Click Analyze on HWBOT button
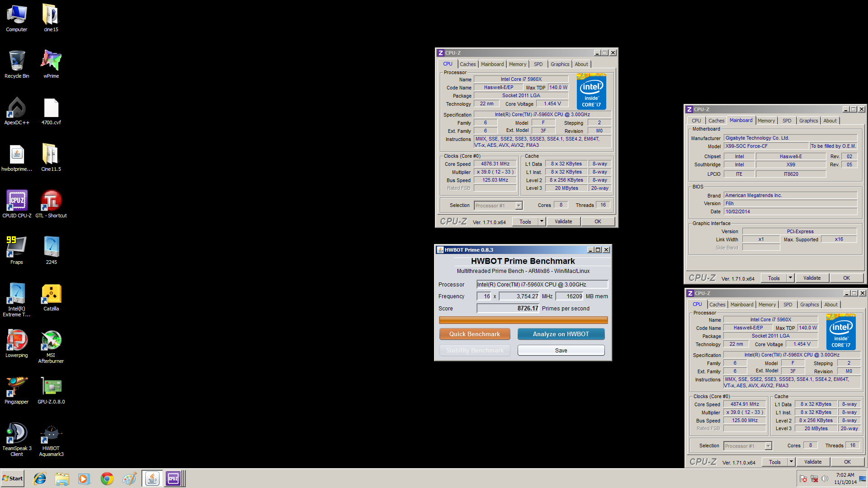 point(561,334)
